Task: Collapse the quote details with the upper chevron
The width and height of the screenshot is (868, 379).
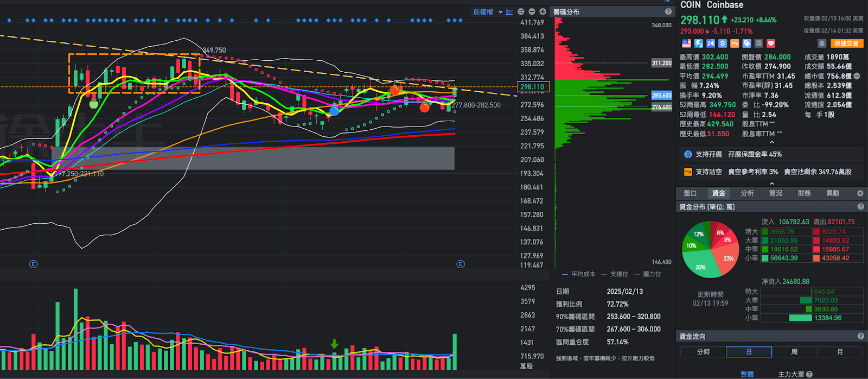Action: (771, 142)
